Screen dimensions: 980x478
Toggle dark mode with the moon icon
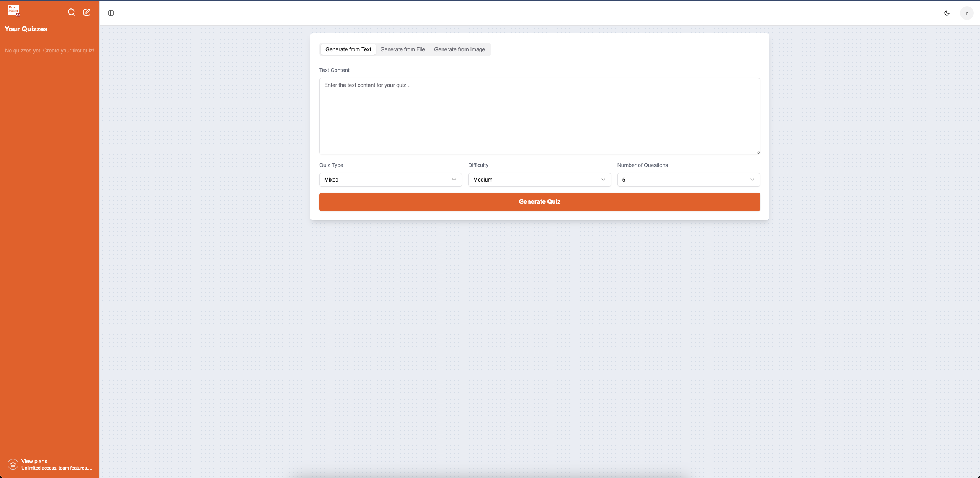(947, 13)
